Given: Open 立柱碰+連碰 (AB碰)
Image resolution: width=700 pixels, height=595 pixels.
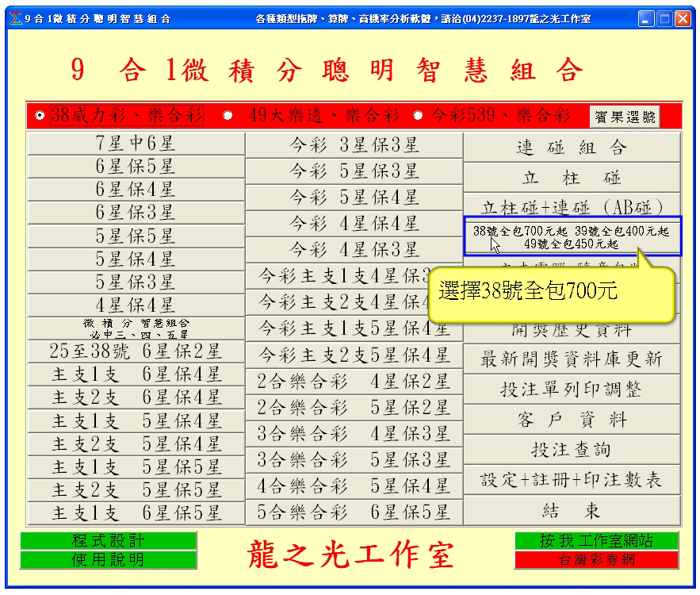Looking at the screenshot, I should click(x=572, y=206).
